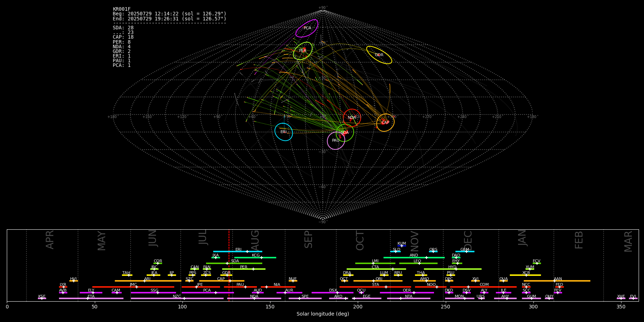Viewport: 644px width, 322px height.
Task: Click the red dashed current solar longitude line
Action: click(229, 265)
